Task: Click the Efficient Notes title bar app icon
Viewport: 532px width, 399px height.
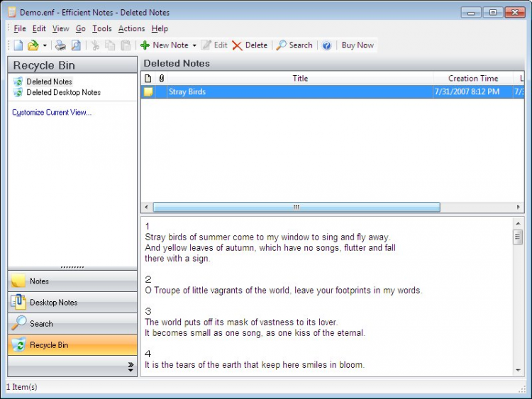Action: point(12,12)
